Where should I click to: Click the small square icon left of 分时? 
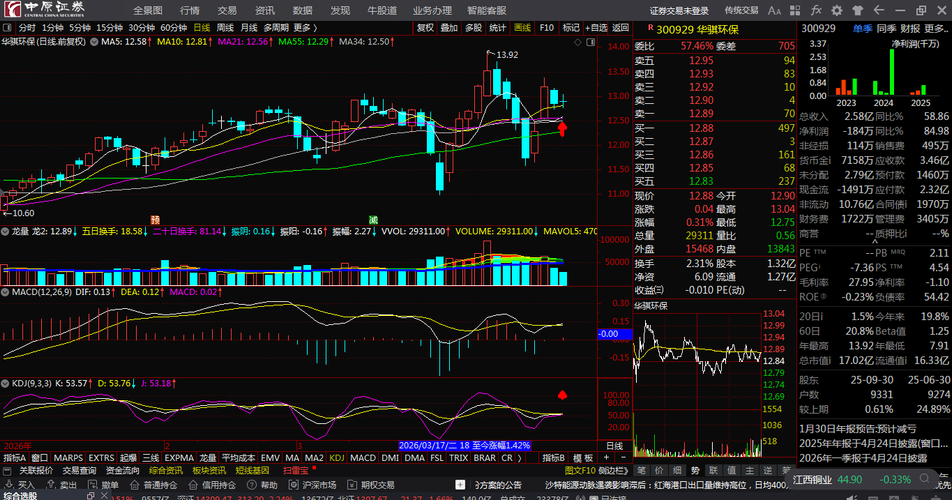(x=7, y=28)
